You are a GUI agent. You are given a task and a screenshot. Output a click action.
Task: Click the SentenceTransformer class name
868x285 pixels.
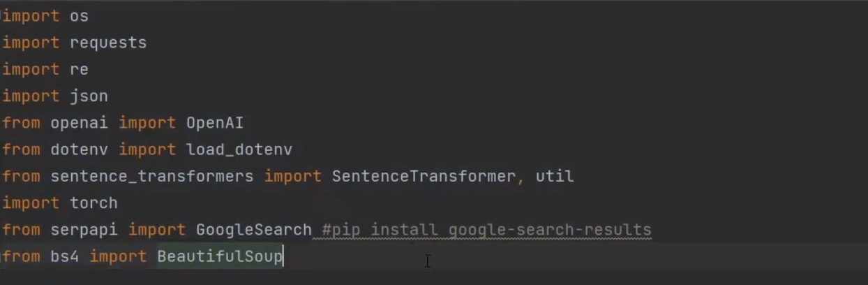click(424, 176)
